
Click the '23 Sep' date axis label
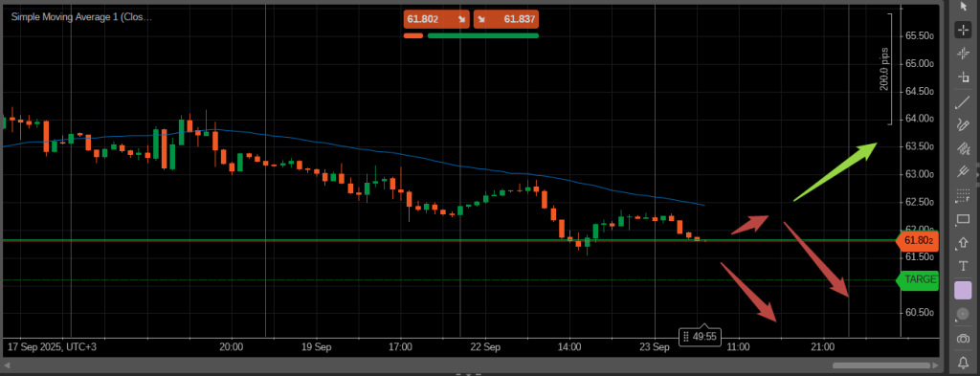(x=654, y=346)
